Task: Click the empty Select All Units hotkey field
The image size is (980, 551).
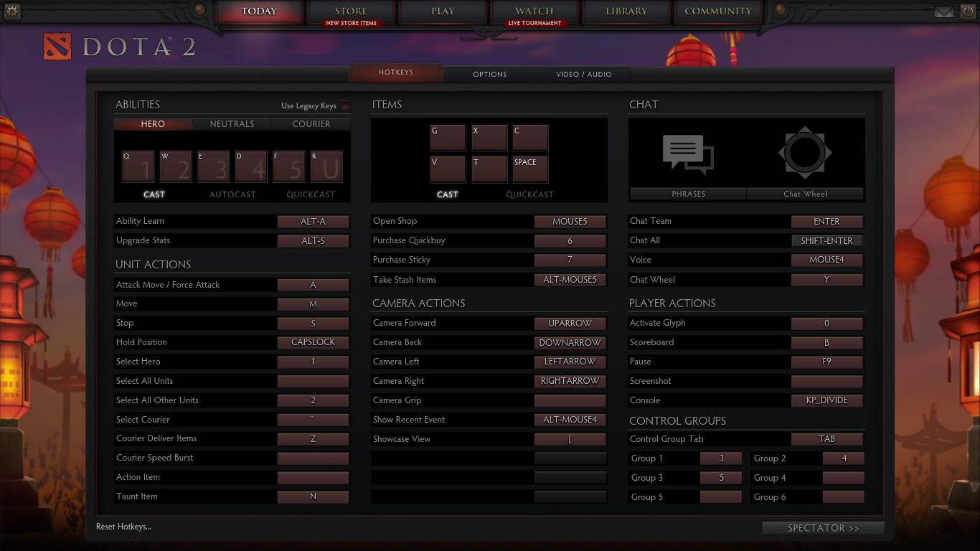Action: 314,381
